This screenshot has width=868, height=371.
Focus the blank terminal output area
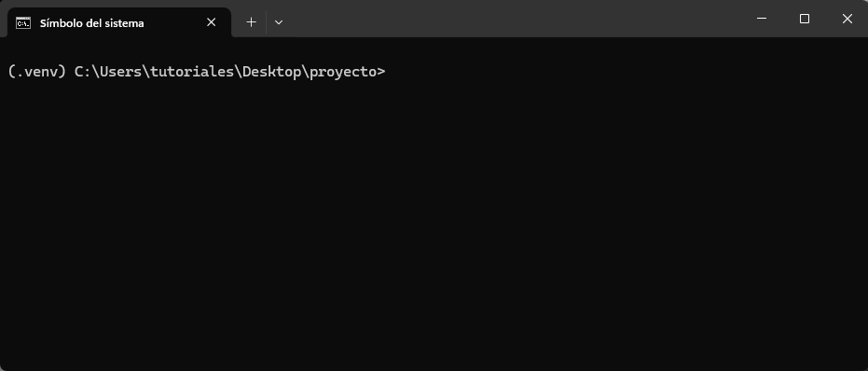[x=434, y=222]
